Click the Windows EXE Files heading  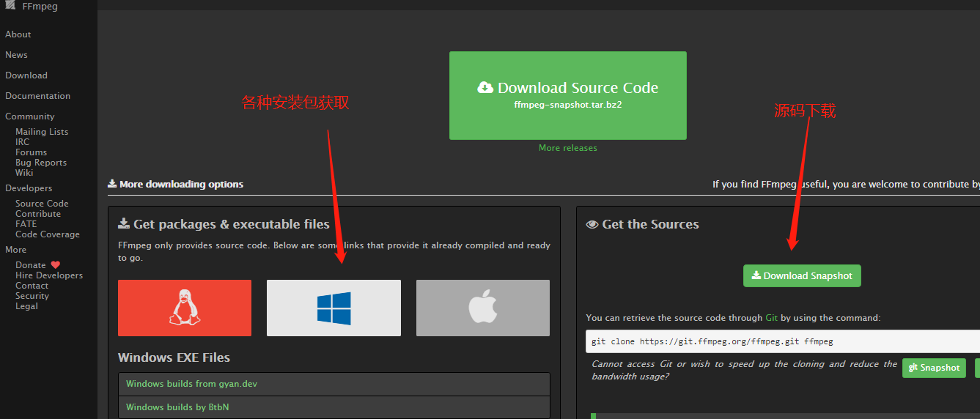click(x=174, y=357)
